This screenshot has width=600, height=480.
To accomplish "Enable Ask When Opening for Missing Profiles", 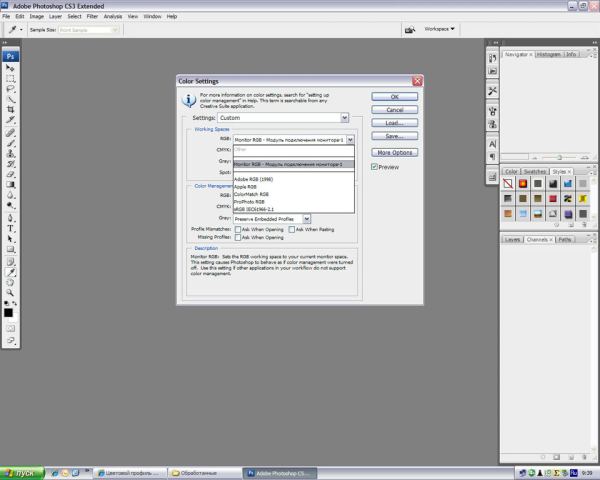I will [x=238, y=237].
